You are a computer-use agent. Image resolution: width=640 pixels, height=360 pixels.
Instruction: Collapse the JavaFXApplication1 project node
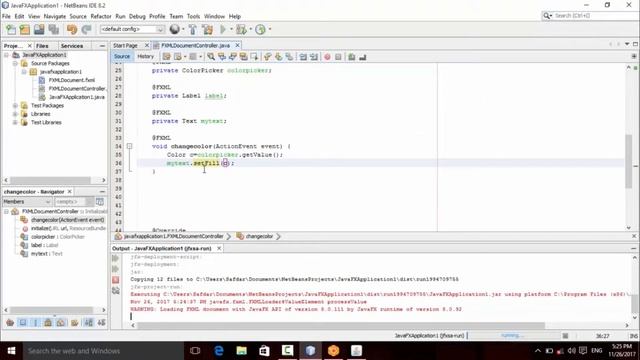tap(6, 55)
